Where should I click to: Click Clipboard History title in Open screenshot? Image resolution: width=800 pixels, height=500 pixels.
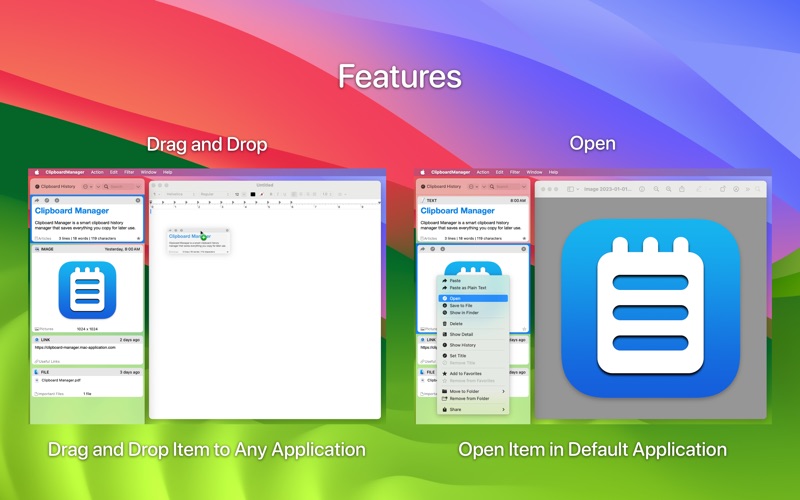[441, 187]
